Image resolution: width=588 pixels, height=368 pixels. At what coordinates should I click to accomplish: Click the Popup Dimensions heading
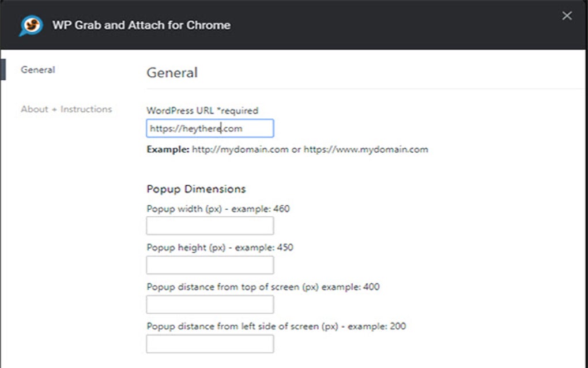[196, 189]
